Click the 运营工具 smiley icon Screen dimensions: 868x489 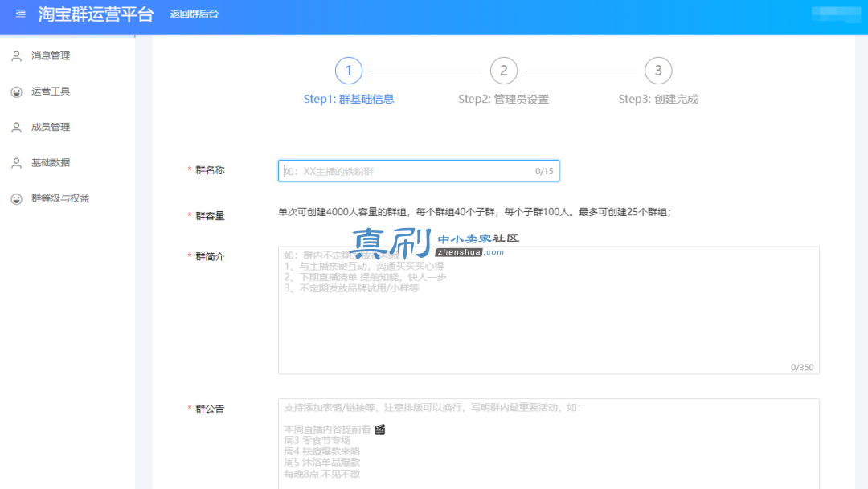point(17,92)
